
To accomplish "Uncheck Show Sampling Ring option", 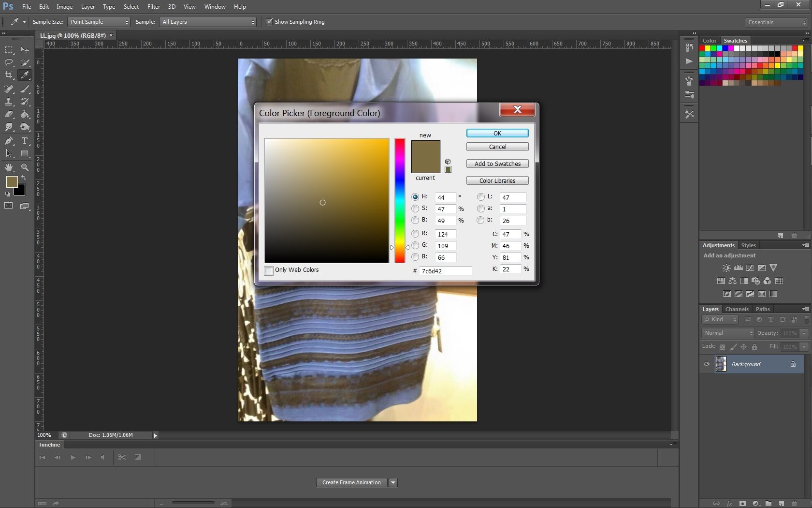I will (x=270, y=22).
